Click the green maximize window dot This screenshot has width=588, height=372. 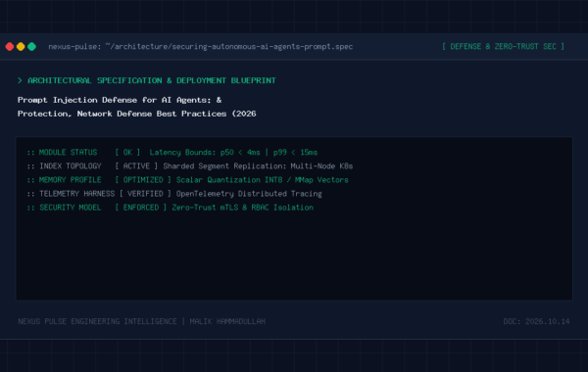point(32,46)
